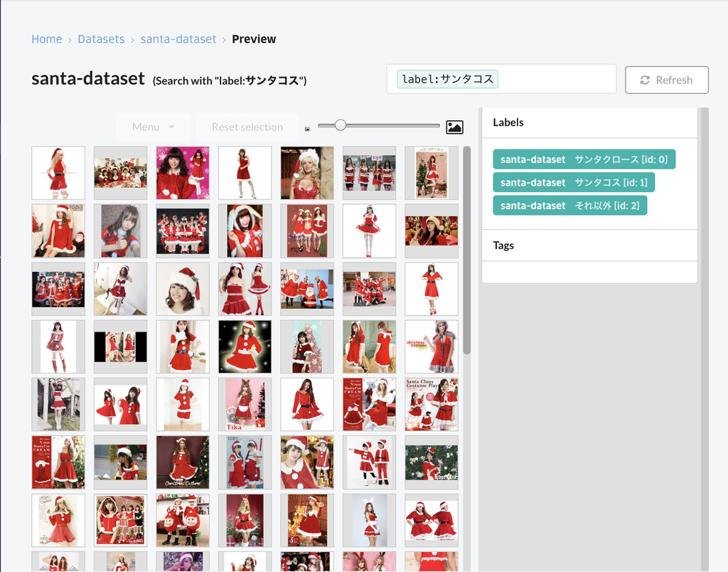Click the Refresh button
Image resolution: width=728 pixels, height=572 pixels.
pyautogui.click(x=666, y=80)
